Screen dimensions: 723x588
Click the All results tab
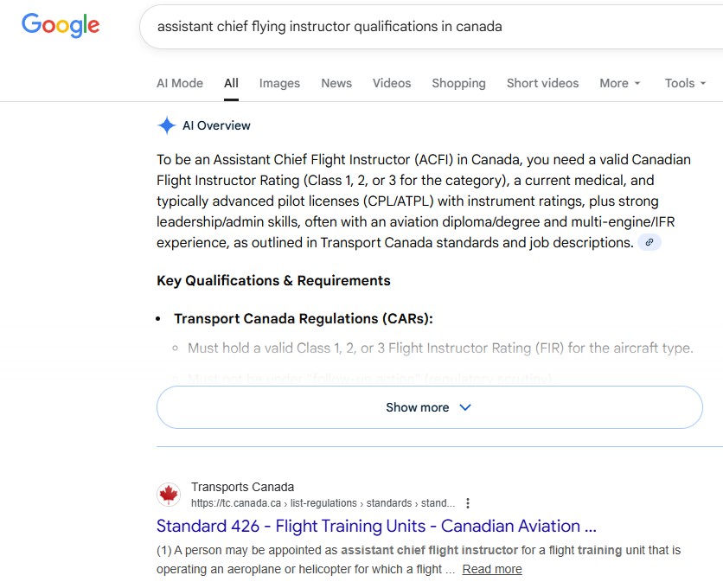click(231, 83)
